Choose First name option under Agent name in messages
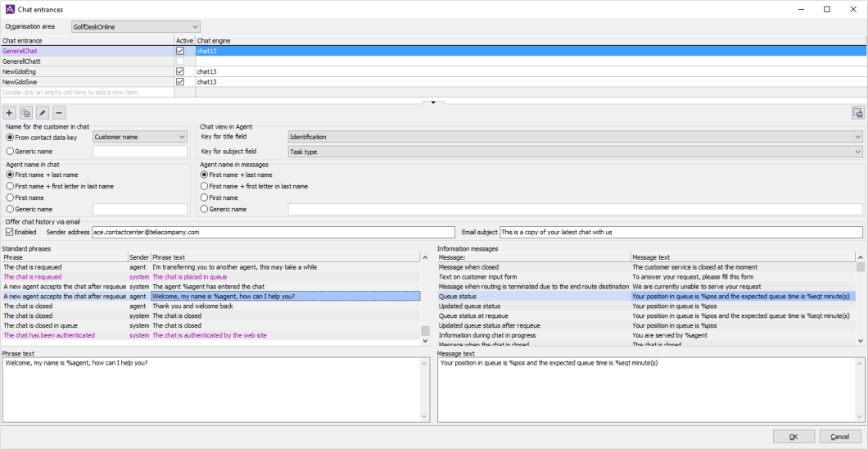The image size is (868, 449). tap(205, 197)
